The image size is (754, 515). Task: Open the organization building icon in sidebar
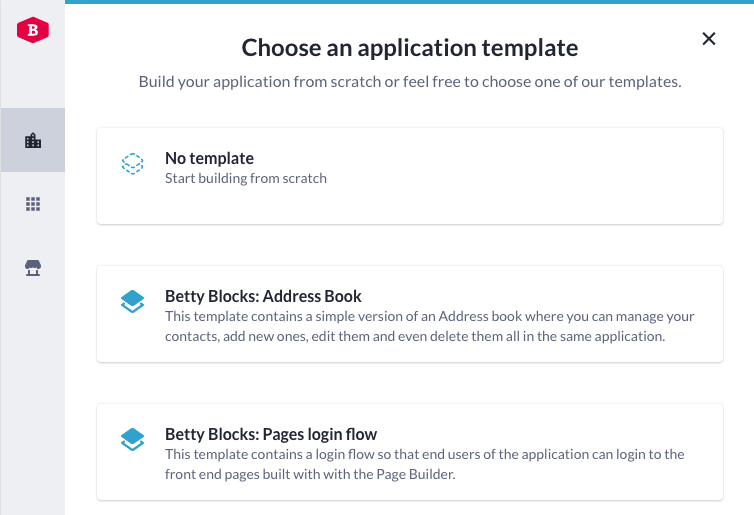click(x=33, y=141)
